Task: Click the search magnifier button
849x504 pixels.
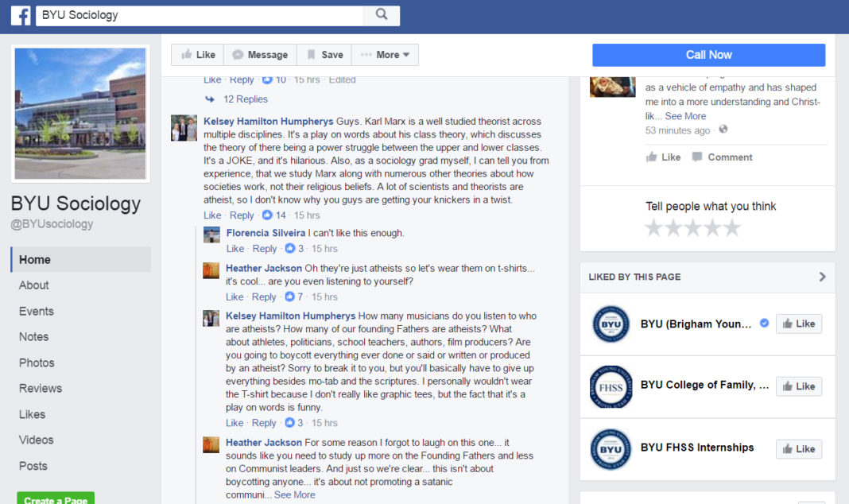Action: point(381,14)
